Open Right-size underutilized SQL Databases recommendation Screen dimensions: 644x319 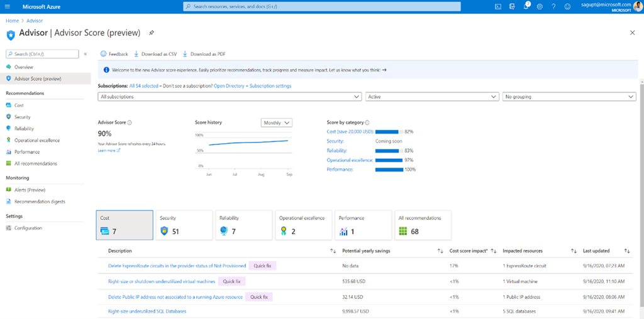pos(148,311)
